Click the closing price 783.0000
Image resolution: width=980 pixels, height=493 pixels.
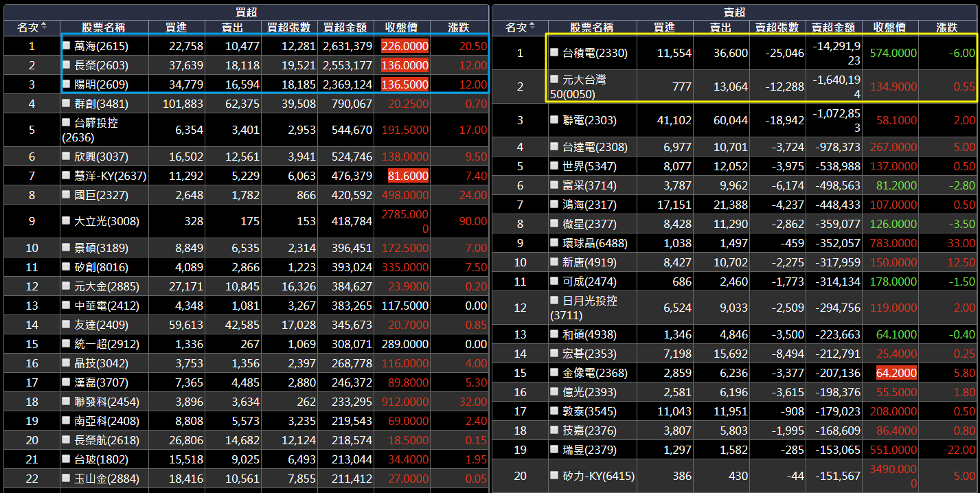click(893, 243)
